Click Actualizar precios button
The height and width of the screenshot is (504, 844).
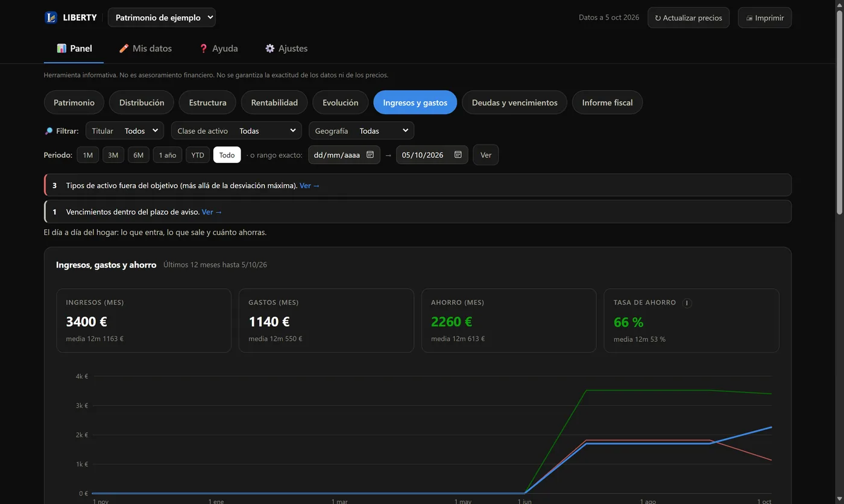(688, 17)
